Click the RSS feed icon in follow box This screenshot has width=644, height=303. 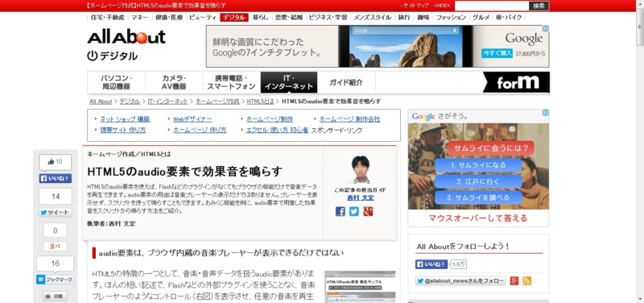click(527, 280)
